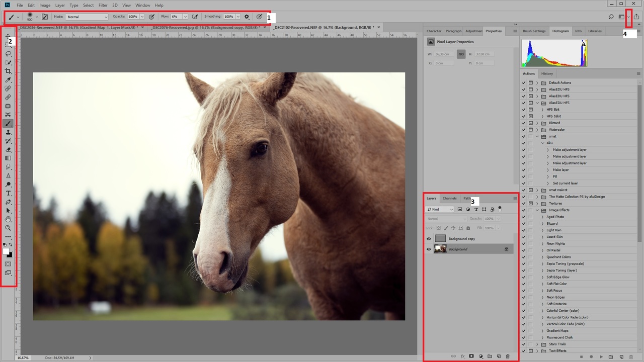This screenshot has height=362, width=644.
Task: Select the Eraser tool
Action: click(8, 149)
